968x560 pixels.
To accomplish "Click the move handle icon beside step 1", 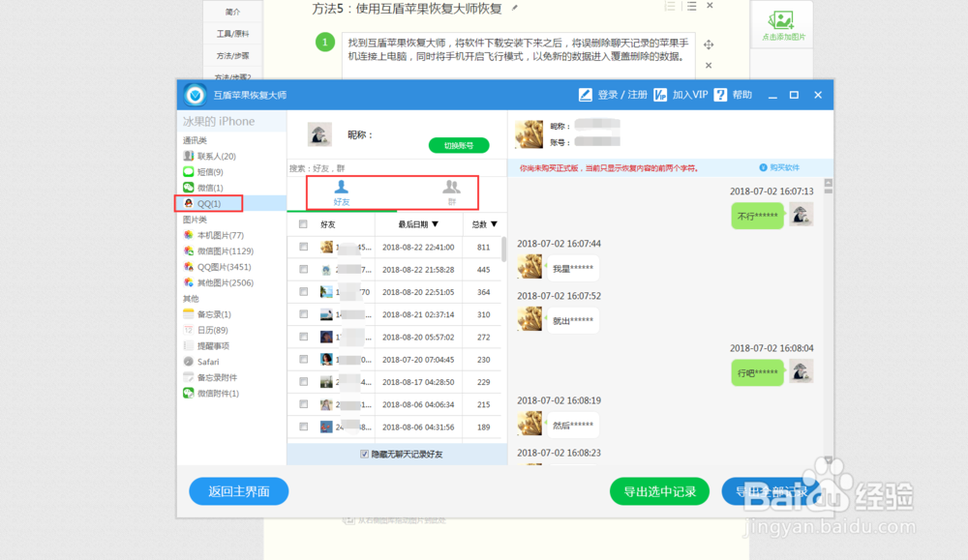I will [x=709, y=44].
